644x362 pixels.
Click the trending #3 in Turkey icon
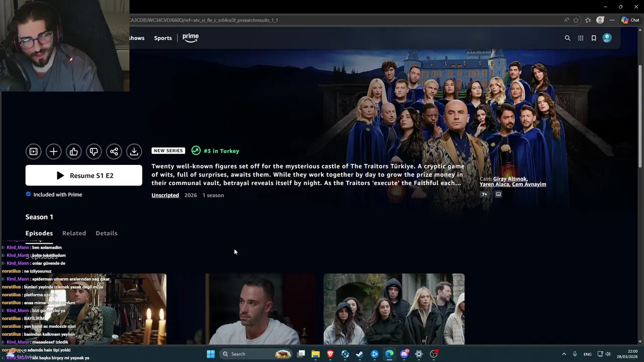pos(196,151)
